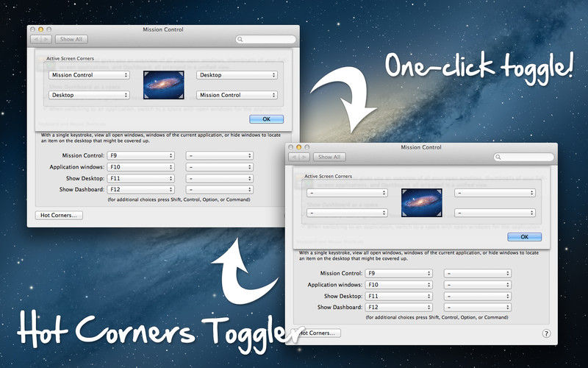The width and height of the screenshot is (588, 368).
Task: Click OK in the right window sheet
Action: click(524, 237)
